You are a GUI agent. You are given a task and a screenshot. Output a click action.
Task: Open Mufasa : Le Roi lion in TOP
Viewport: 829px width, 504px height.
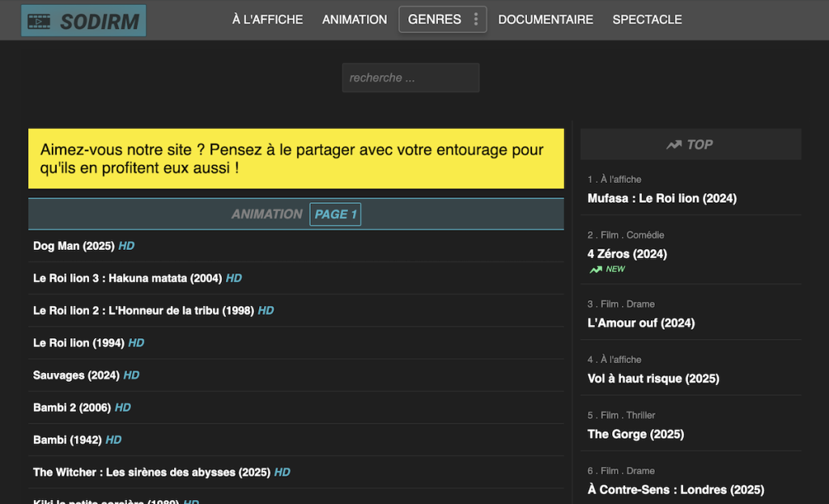click(x=661, y=198)
